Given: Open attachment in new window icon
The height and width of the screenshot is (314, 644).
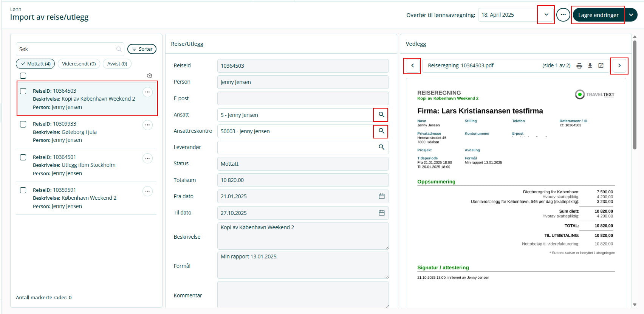Looking at the screenshot, I should point(601,66).
